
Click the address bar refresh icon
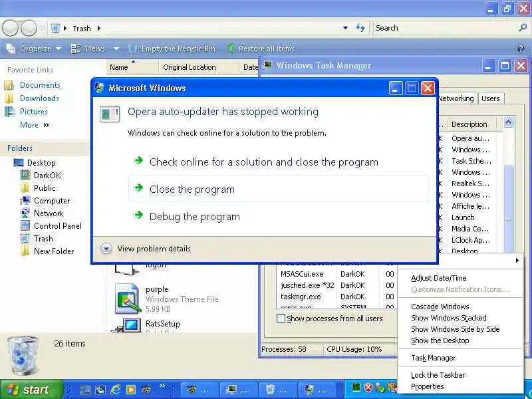pos(360,28)
